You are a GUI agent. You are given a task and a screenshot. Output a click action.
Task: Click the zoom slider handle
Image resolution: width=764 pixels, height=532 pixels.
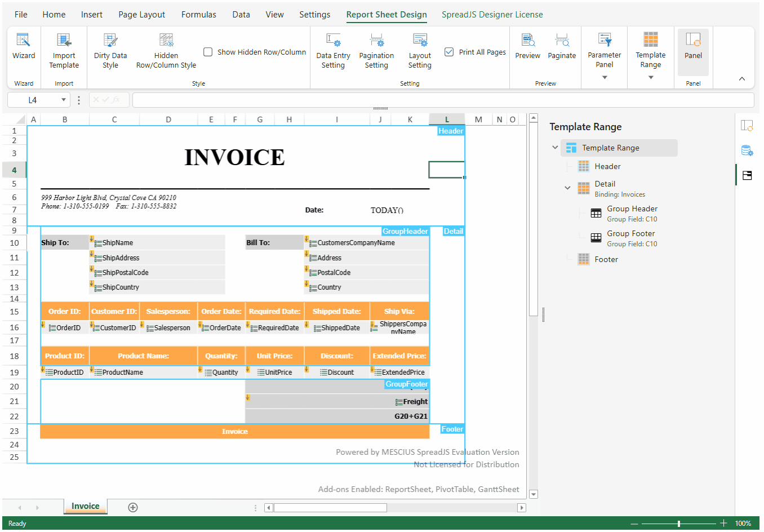[679, 524]
